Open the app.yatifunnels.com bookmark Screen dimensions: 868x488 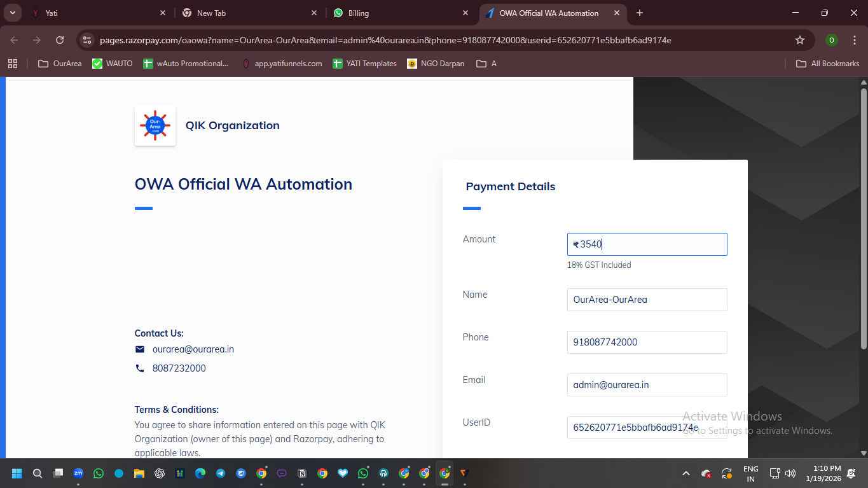pos(282,64)
